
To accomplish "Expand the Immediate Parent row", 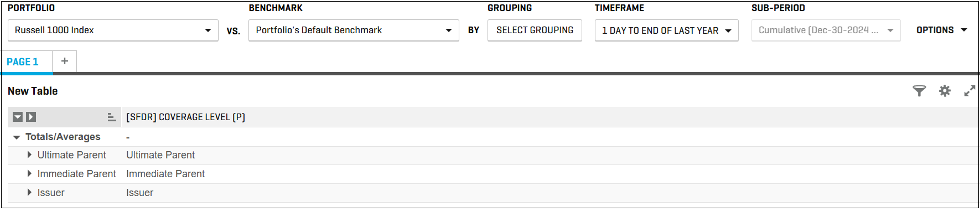I will 29,174.
